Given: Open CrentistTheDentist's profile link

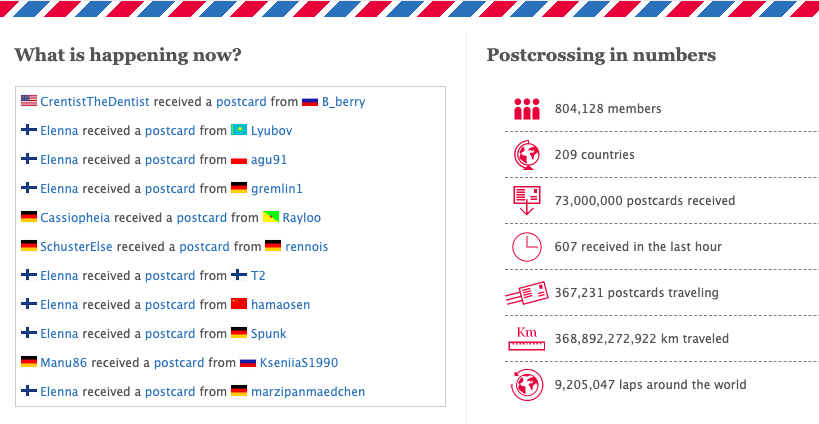Looking at the screenshot, I should pos(95,101).
